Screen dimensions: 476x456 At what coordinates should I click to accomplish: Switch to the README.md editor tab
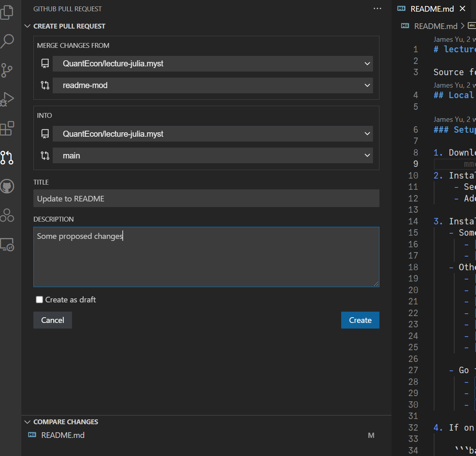coord(431,9)
